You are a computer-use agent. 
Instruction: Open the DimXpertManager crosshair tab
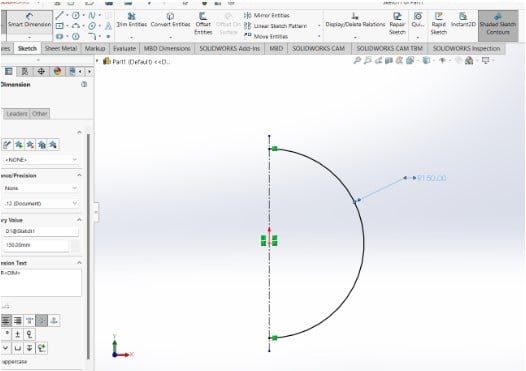(x=41, y=71)
